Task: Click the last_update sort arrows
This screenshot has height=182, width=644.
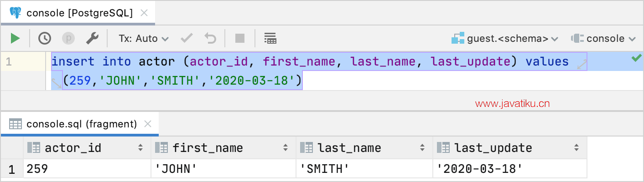Action: [x=576, y=147]
